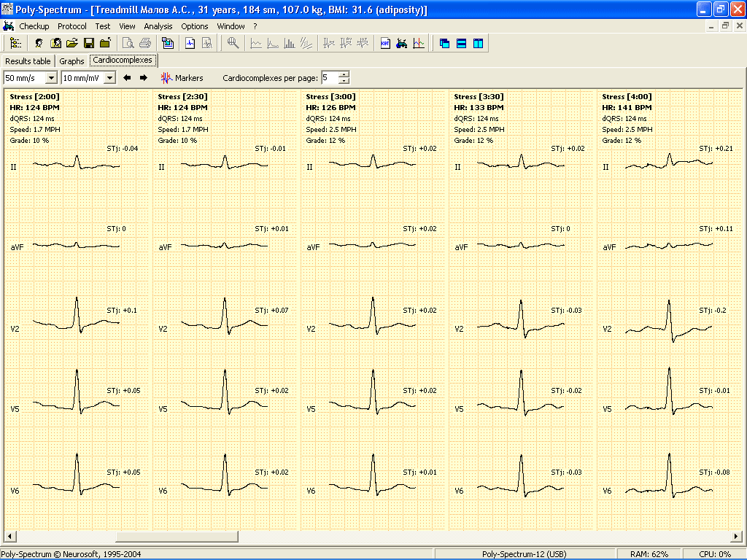The height and width of the screenshot is (560, 747).
Task: Click the "HR: 126 BPM" value
Action: click(330, 108)
